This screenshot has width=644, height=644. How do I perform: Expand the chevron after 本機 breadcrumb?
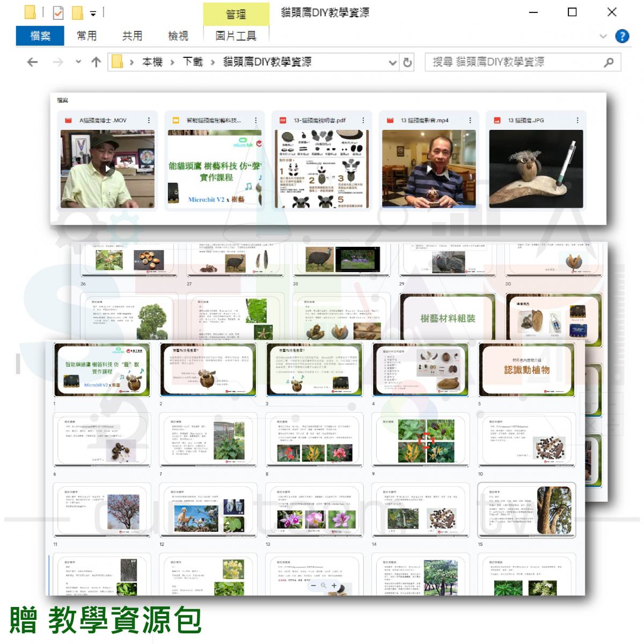pos(172,63)
